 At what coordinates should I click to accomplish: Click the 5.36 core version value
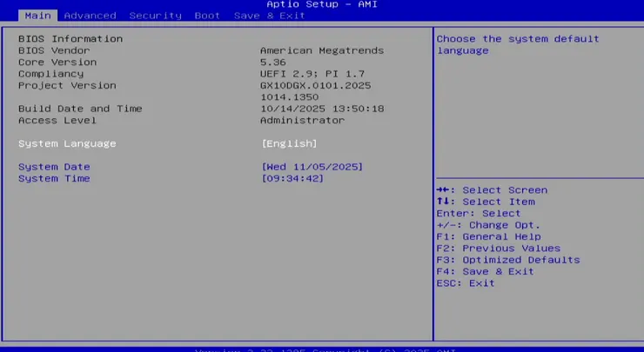[x=273, y=62]
